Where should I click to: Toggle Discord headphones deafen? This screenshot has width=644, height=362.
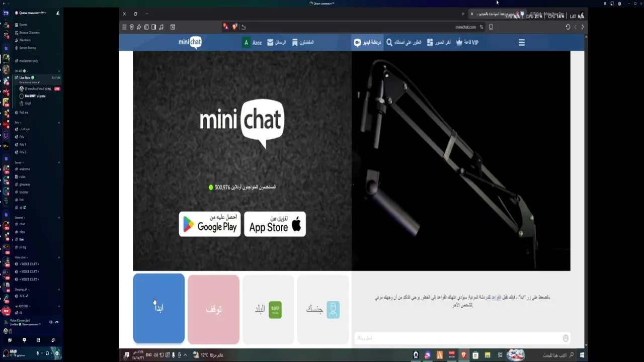coord(47,353)
